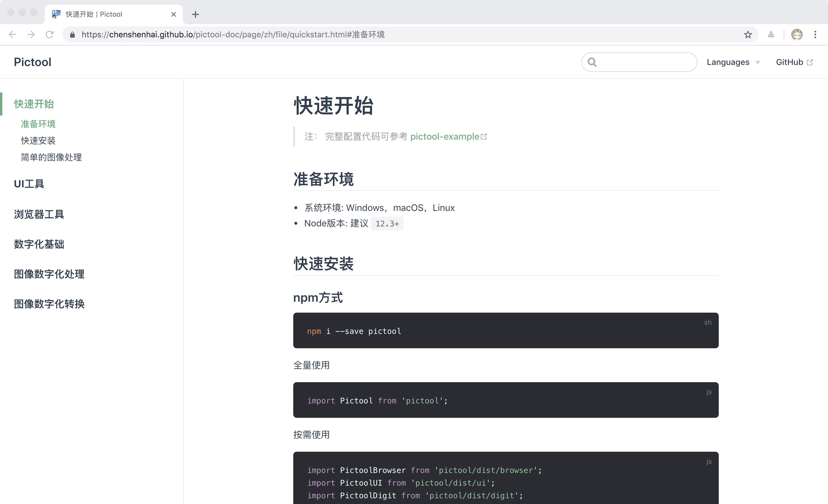Click the npm i --save pictool command
Screen dimensions: 828x504
click(x=354, y=331)
